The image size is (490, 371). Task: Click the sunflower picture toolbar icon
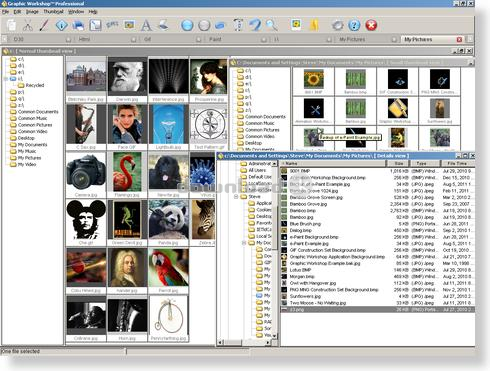click(x=296, y=25)
